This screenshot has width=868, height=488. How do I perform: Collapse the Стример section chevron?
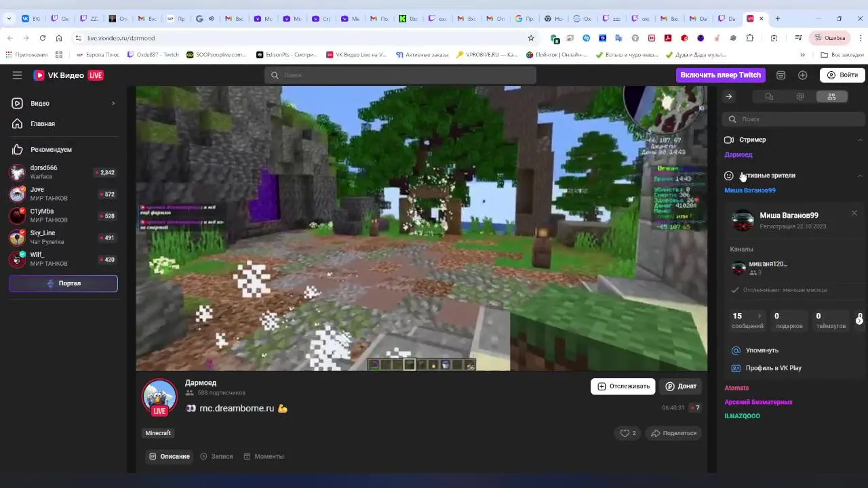(860, 140)
